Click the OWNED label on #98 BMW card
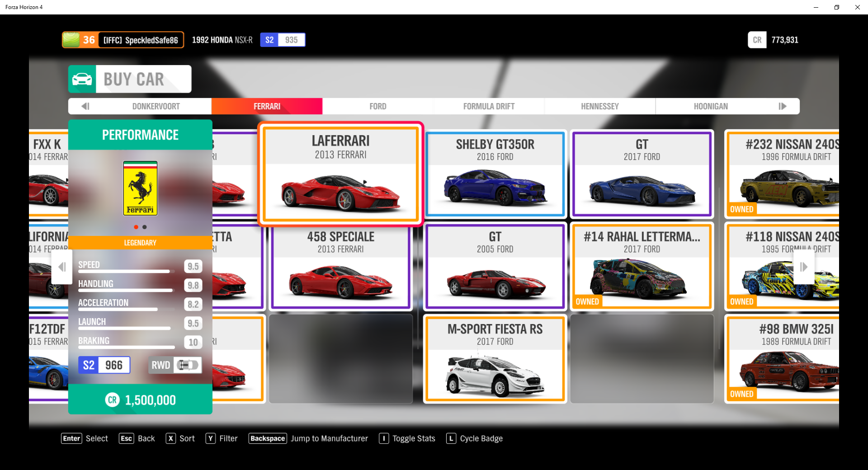Image resolution: width=868 pixels, height=470 pixels. point(741,394)
